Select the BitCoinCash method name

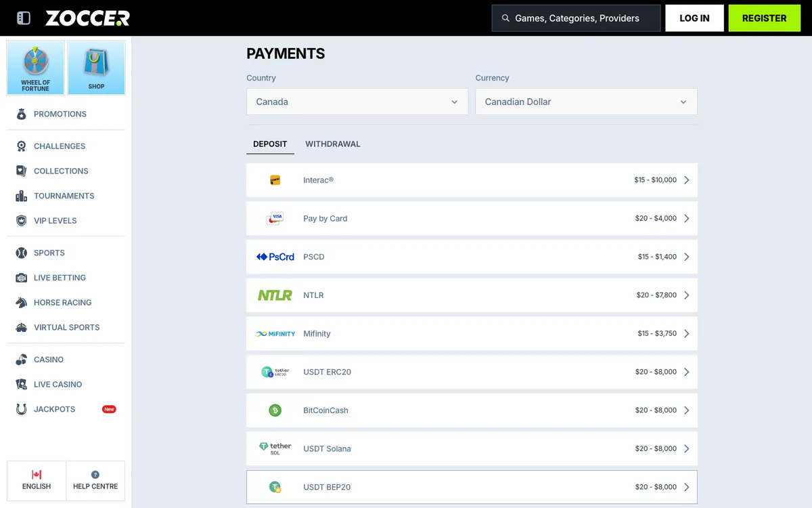pyautogui.click(x=325, y=410)
